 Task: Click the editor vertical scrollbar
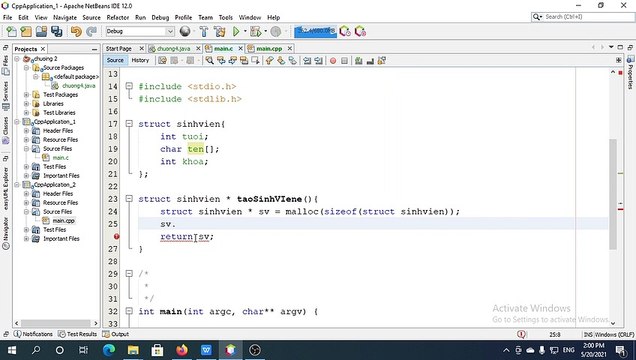click(x=612, y=195)
